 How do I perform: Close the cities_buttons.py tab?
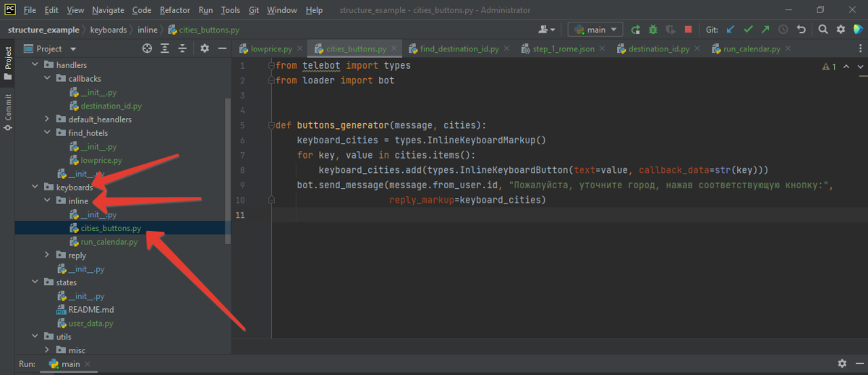(396, 49)
